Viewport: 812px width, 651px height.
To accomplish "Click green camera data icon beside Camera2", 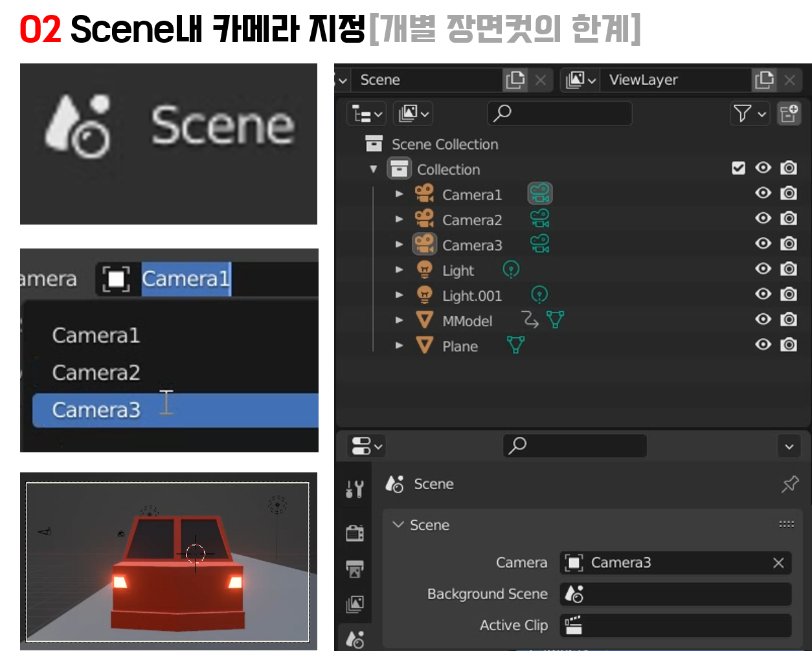I will 539,218.
